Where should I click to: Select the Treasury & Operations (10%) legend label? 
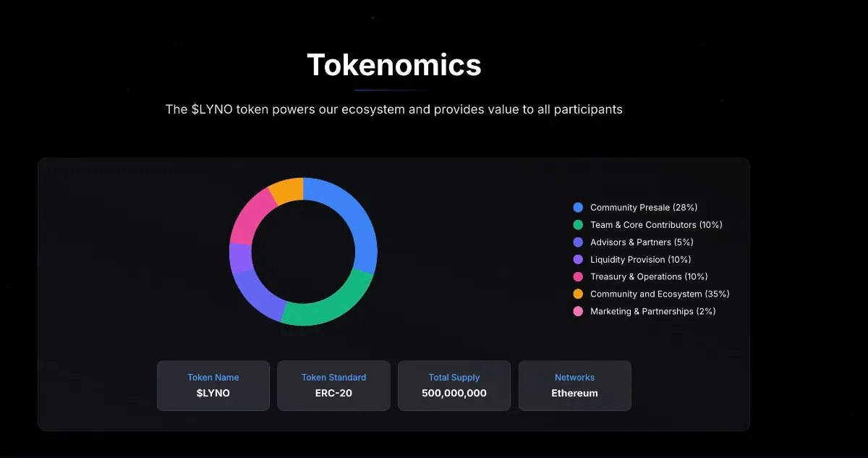[649, 276]
